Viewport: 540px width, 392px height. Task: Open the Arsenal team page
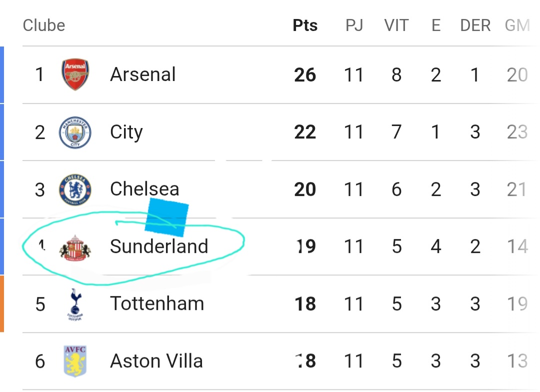pos(143,75)
